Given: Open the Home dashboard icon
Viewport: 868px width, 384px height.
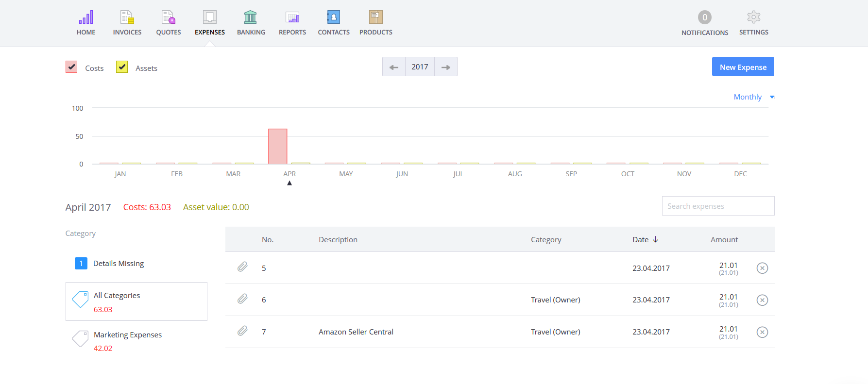Looking at the screenshot, I should [86, 17].
